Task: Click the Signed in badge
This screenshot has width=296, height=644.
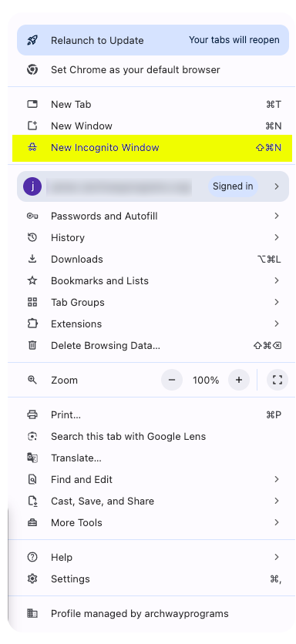Action: [x=233, y=186]
